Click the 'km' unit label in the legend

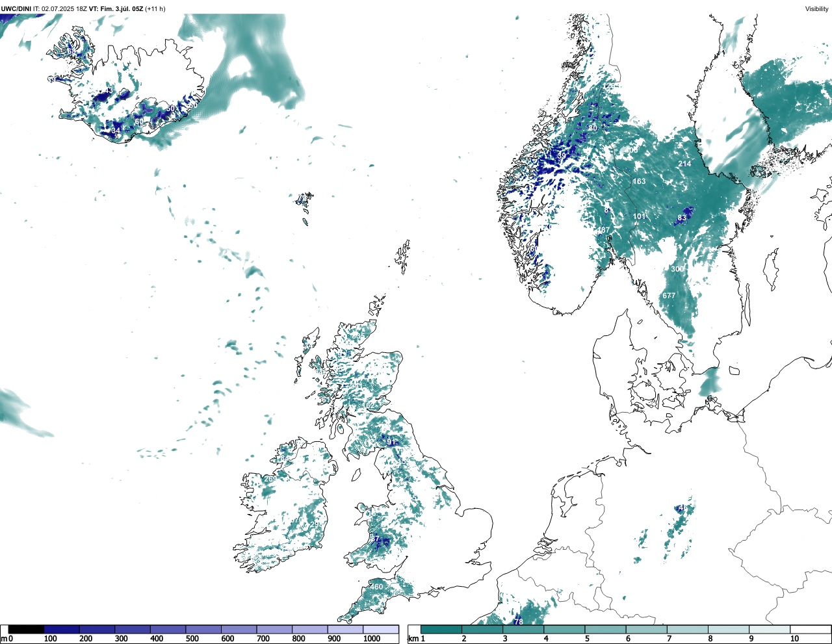(412, 639)
